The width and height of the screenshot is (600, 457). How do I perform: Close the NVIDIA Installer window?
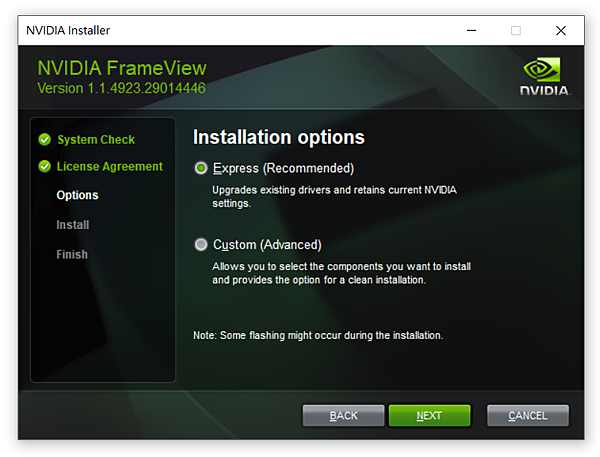point(561,30)
